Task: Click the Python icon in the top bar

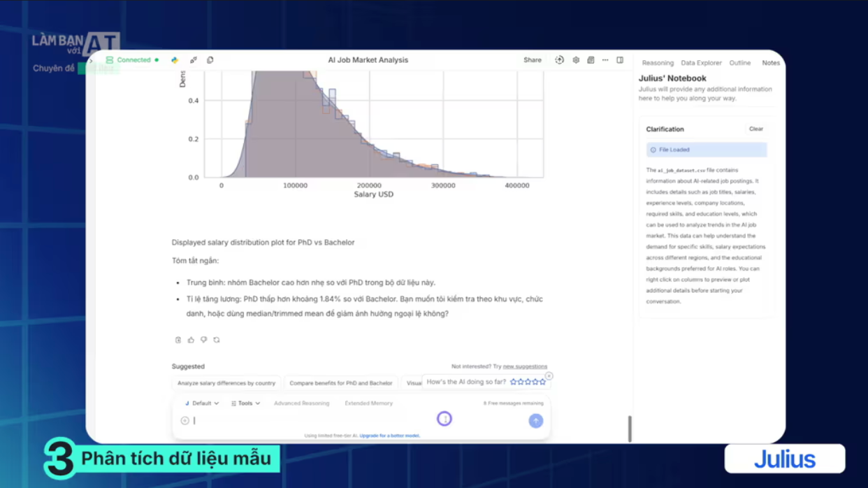Action: (175, 60)
